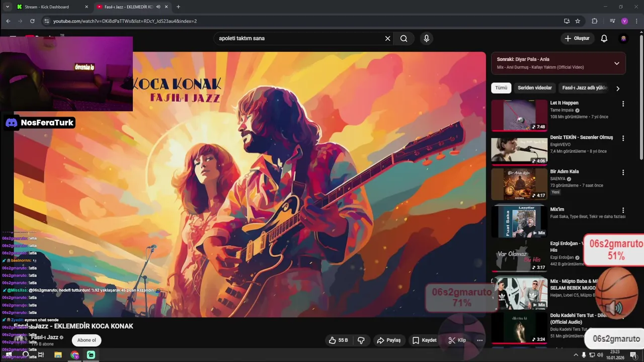The width and height of the screenshot is (644, 362).
Task: Subscribe with the Abone ol button
Action: pos(87,340)
